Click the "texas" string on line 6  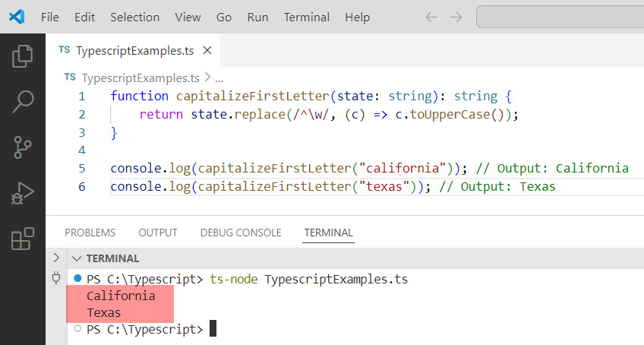click(384, 187)
